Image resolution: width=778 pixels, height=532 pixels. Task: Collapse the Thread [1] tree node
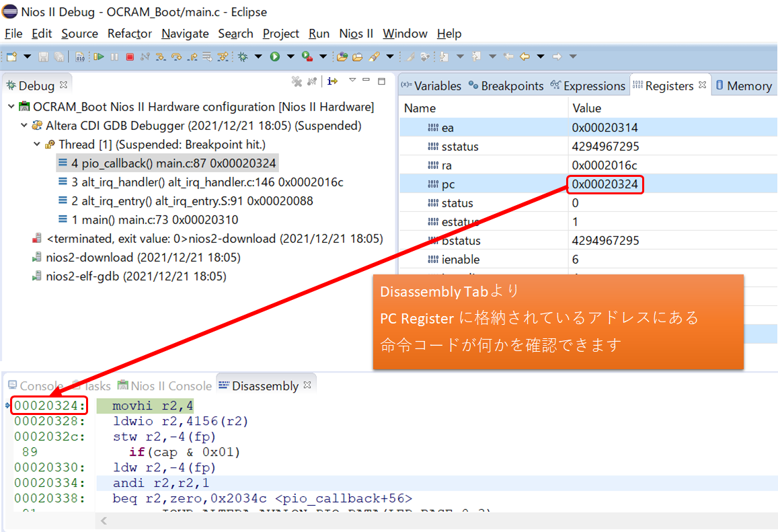tap(37, 145)
